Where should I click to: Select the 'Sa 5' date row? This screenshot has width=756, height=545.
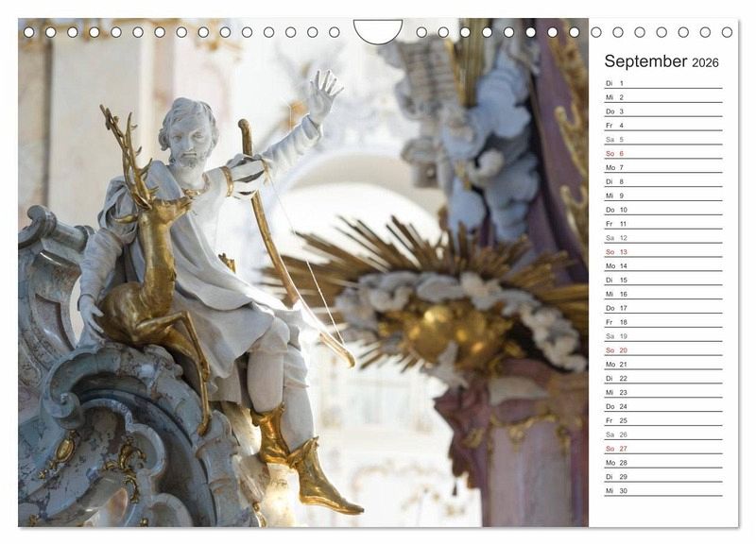663,139
